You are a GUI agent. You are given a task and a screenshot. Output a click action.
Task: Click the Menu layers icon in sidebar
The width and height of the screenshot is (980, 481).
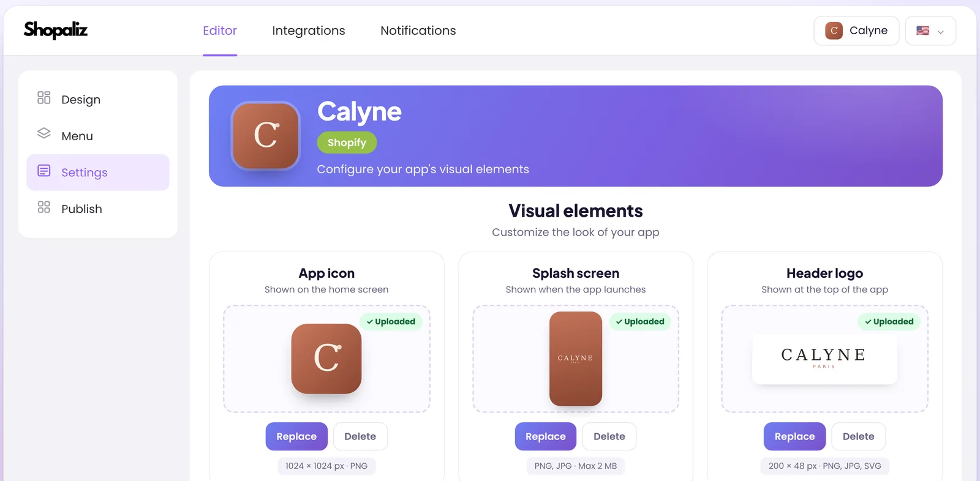click(43, 133)
